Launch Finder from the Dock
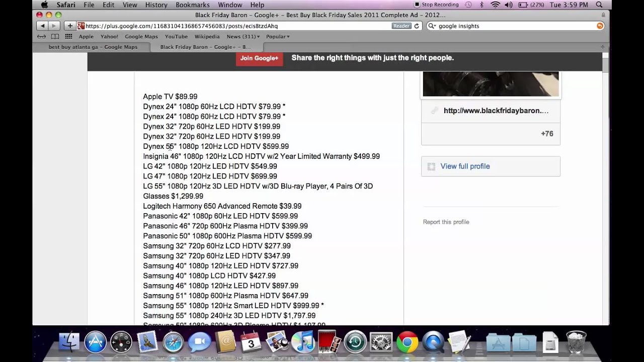 click(x=69, y=343)
